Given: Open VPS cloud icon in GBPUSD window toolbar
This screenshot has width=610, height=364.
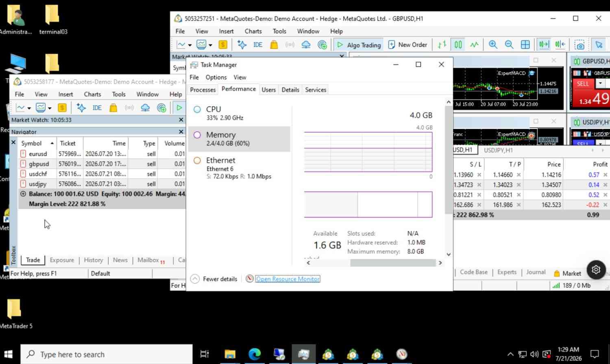Looking at the screenshot, I should coord(306,45).
